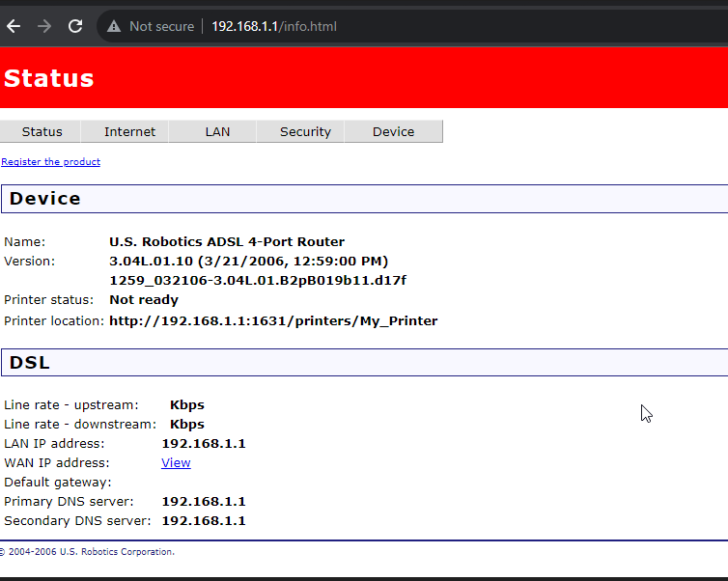Click the upstream line rate Kbps value
The height and width of the screenshot is (581, 728).
[x=187, y=405]
